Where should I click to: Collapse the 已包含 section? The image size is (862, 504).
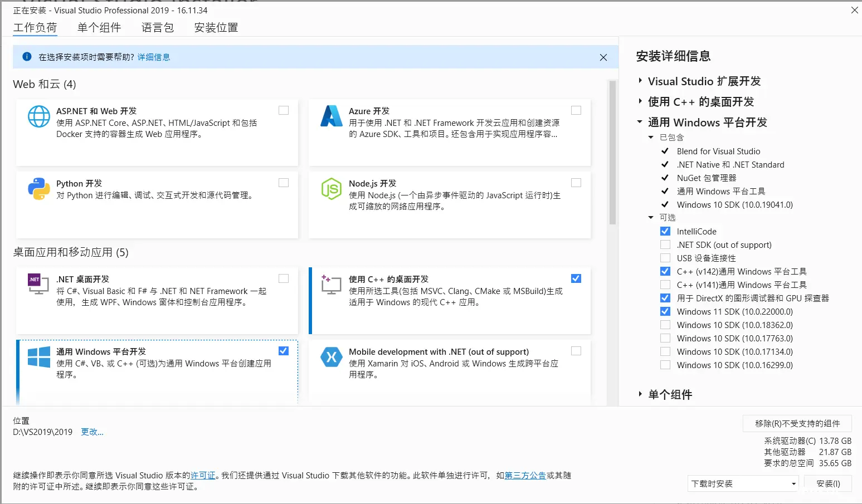tap(651, 137)
